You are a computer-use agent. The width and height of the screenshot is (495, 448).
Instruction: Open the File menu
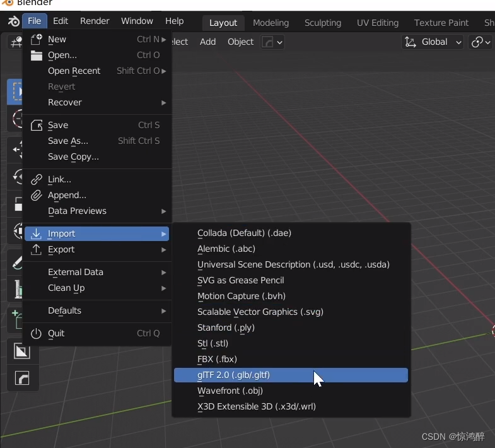coord(35,21)
